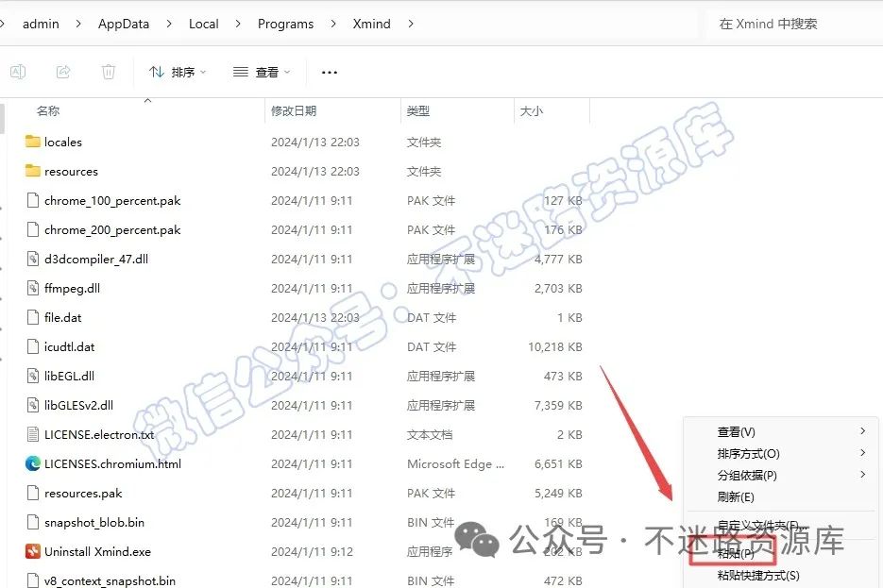Click Xmind in breadcrumb path
883x588 pixels.
point(372,24)
